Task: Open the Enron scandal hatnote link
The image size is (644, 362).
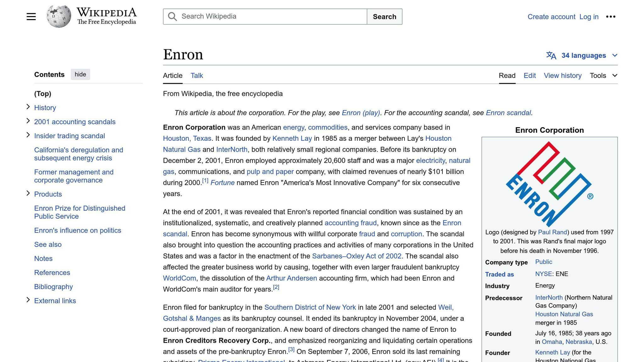Action: point(508,113)
